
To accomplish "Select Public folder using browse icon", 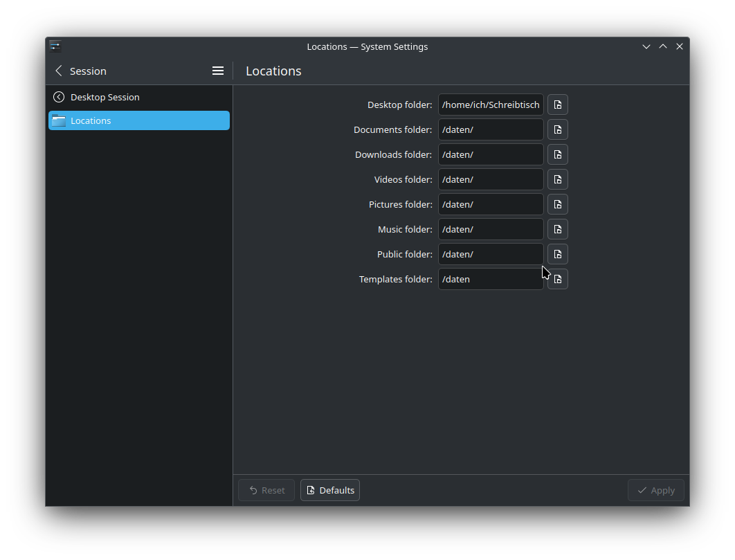I will (x=557, y=254).
